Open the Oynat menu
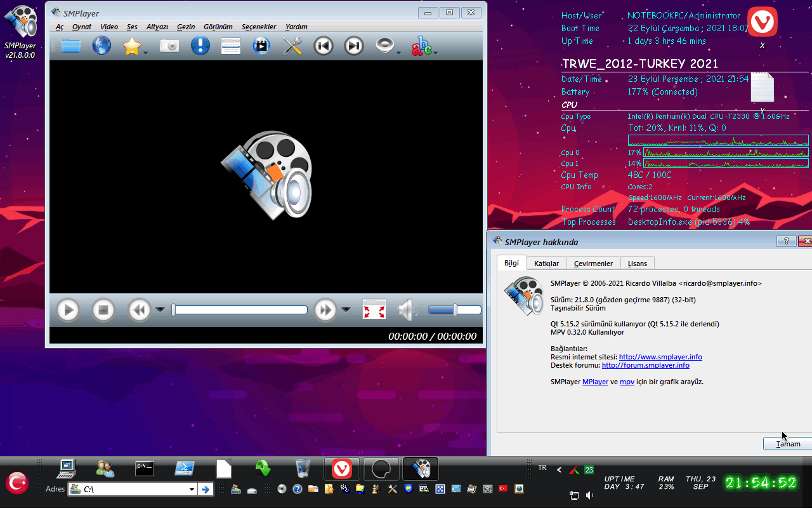The height and width of the screenshot is (508, 812). (82, 27)
